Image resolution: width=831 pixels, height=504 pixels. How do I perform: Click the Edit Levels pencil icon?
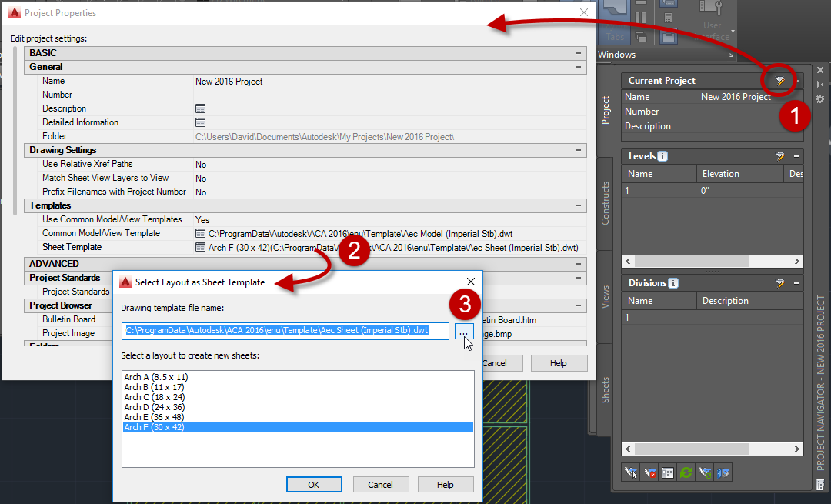pos(779,155)
